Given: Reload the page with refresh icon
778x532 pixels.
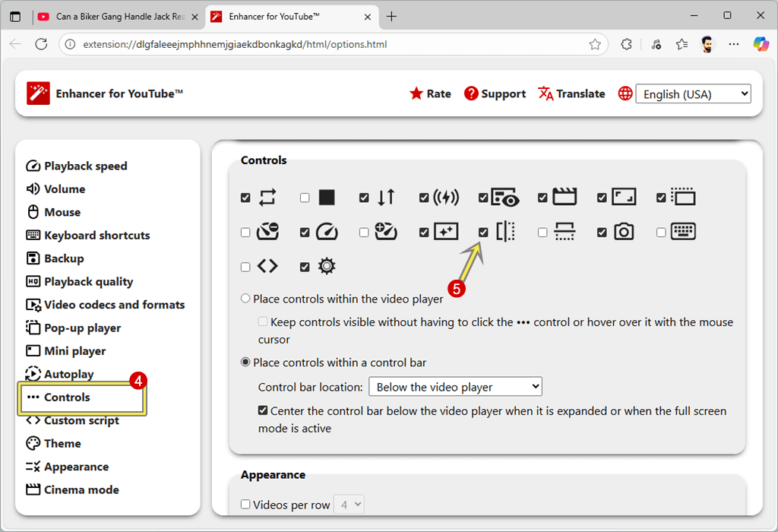Looking at the screenshot, I should [x=41, y=44].
